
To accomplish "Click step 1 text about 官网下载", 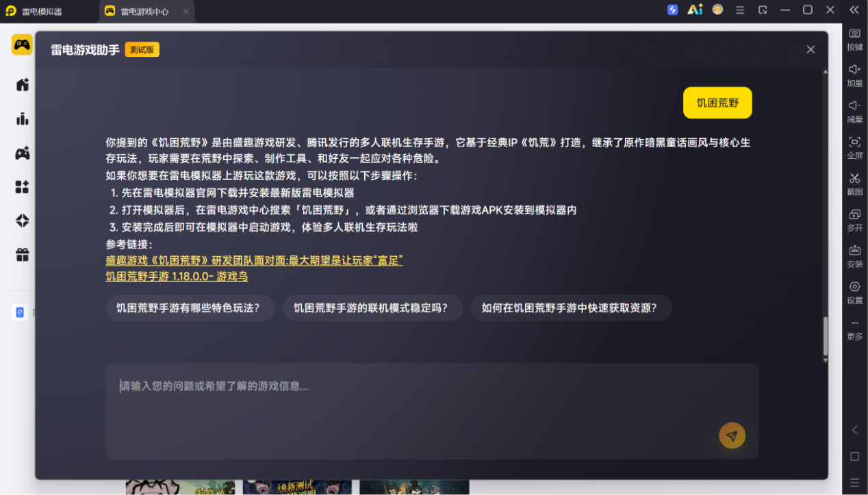I will coord(238,193).
